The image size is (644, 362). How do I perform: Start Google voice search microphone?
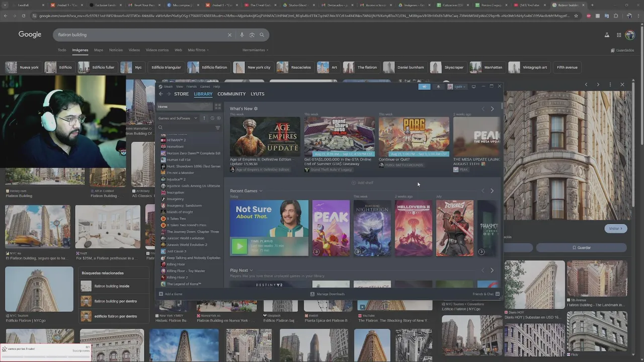242,35
